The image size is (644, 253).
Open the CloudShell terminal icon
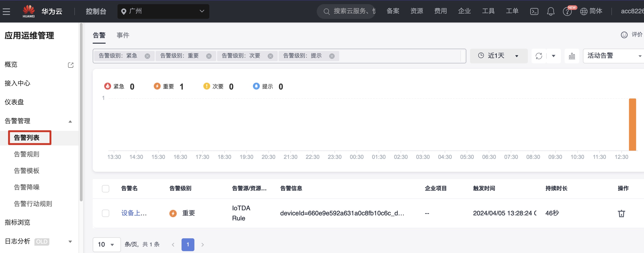[x=534, y=11]
